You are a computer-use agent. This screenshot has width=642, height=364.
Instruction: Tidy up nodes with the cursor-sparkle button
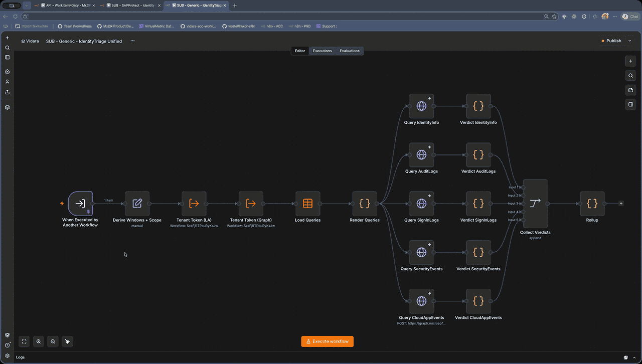pos(67,341)
